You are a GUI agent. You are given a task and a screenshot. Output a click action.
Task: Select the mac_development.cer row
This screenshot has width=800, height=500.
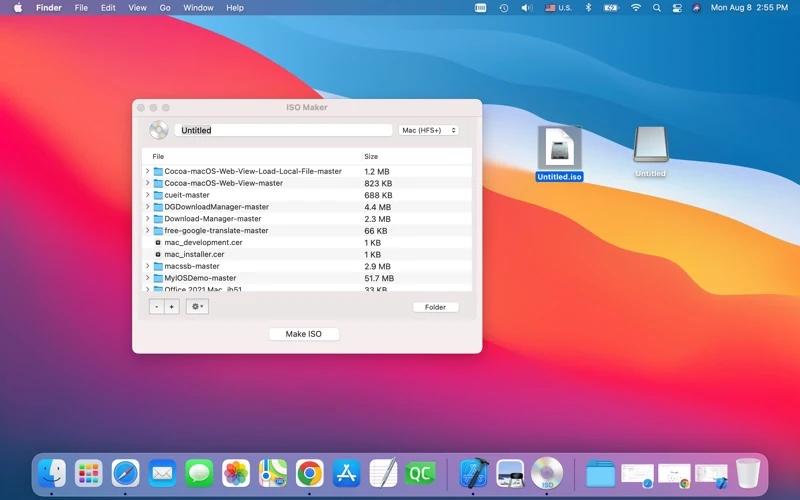pyautogui.click(x=307, y=242)
